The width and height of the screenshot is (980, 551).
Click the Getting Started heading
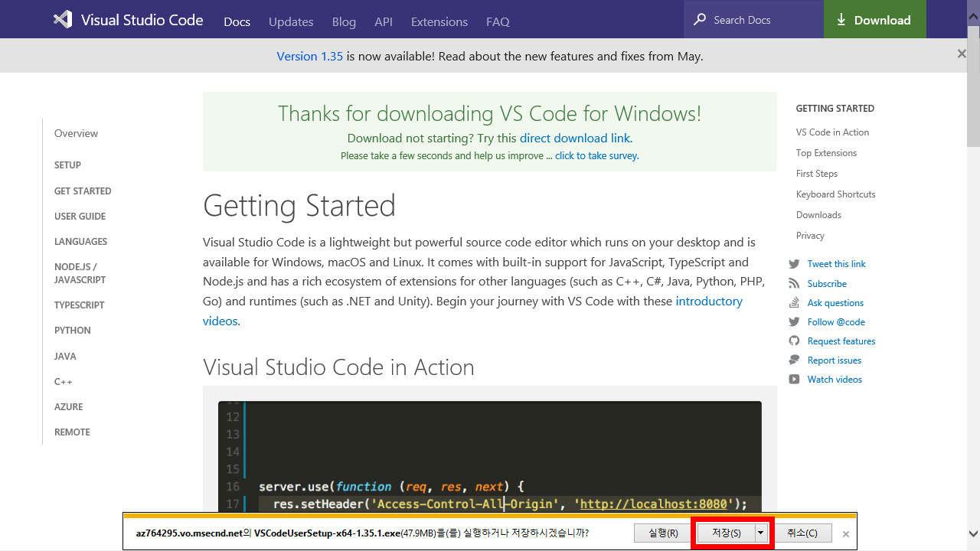[x=299, y=206]
